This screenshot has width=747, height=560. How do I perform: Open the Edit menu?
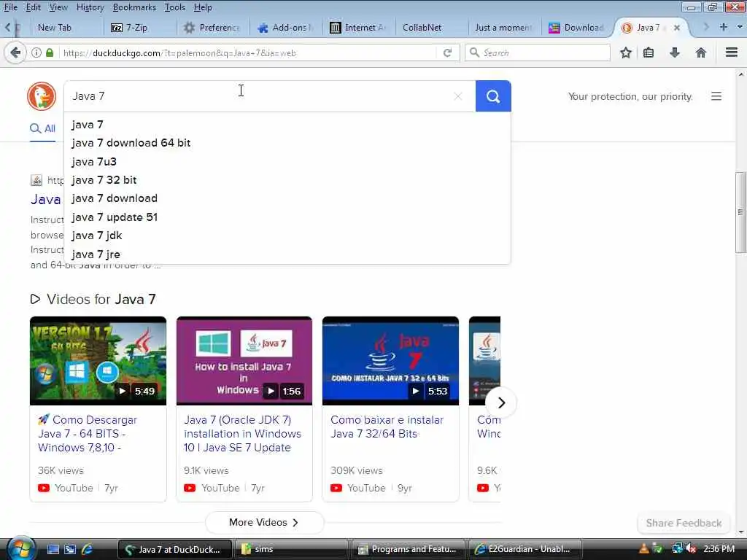click(x=33, y=7)
